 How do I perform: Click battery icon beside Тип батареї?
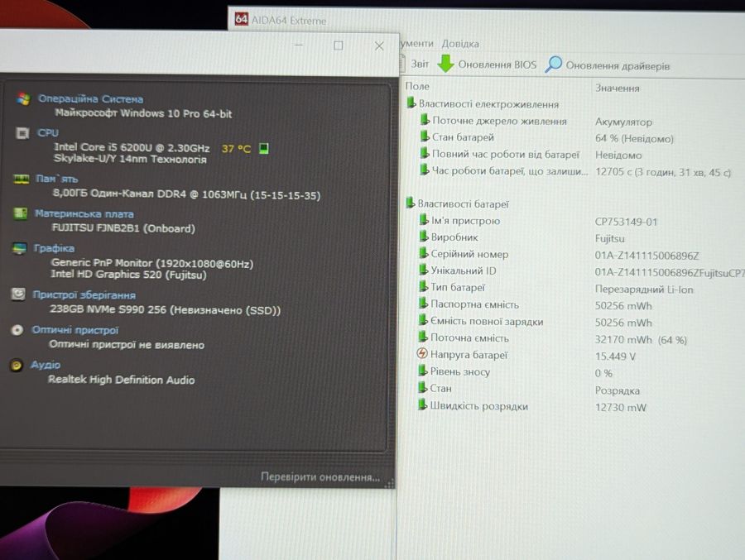point(423,287)
